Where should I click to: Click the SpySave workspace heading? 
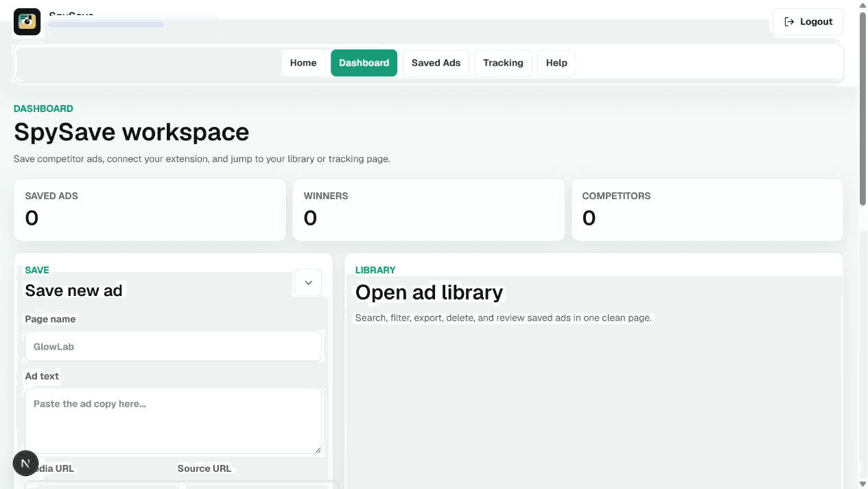131,132
